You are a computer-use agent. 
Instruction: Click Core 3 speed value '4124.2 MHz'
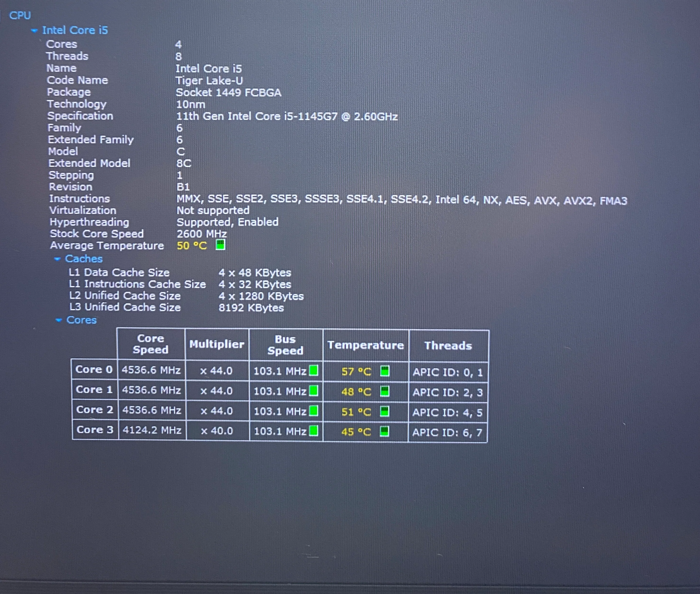pos(152,430)
